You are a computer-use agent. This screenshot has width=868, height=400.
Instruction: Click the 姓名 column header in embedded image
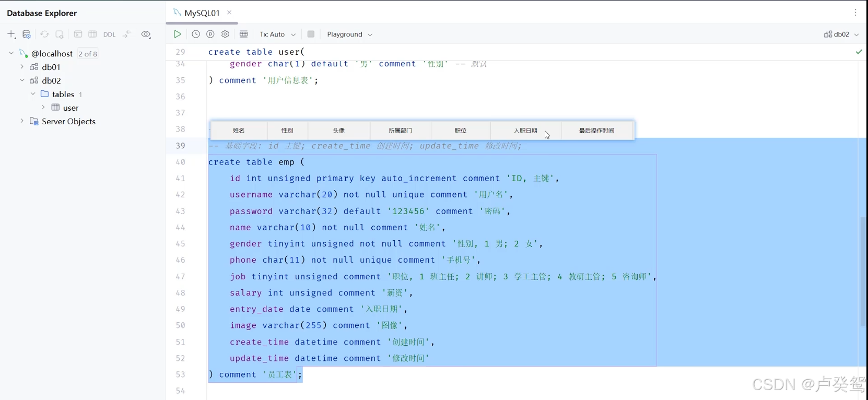point(239,131)
